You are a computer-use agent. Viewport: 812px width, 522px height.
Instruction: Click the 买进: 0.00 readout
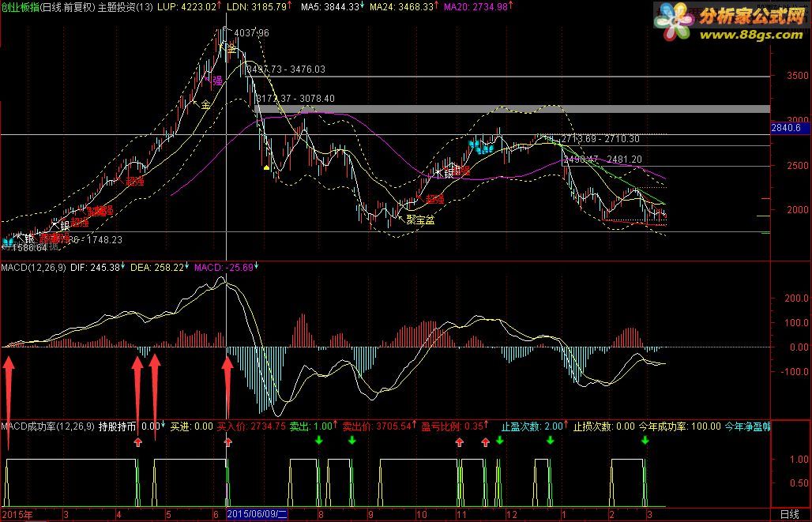(x=192, y=426)
